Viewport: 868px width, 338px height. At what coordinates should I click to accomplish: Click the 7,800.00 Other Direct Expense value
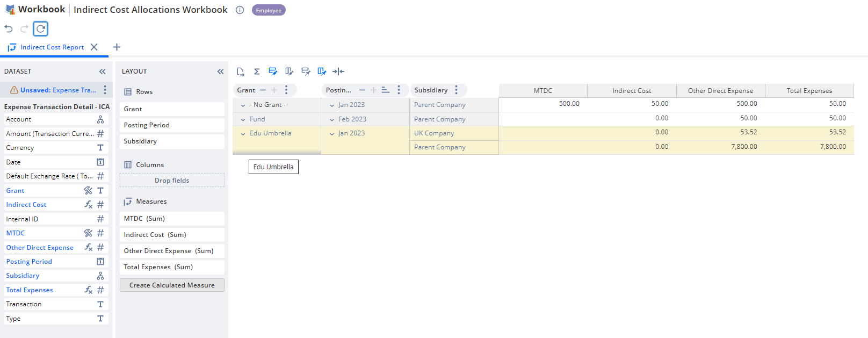pos(744,146)
